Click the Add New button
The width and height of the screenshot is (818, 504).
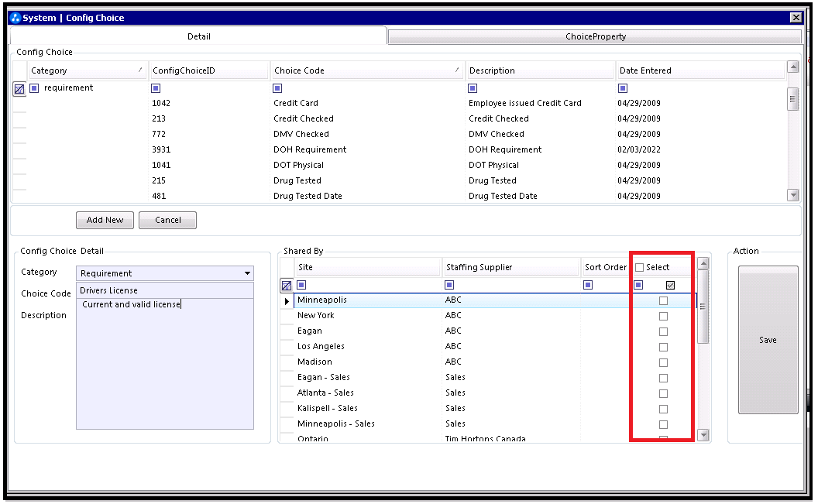(105, 220)
